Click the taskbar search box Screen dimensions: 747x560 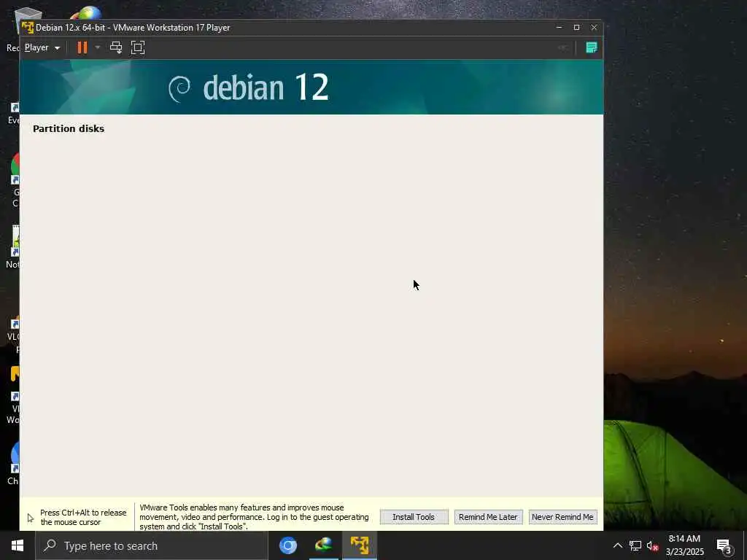click(152, 545)
